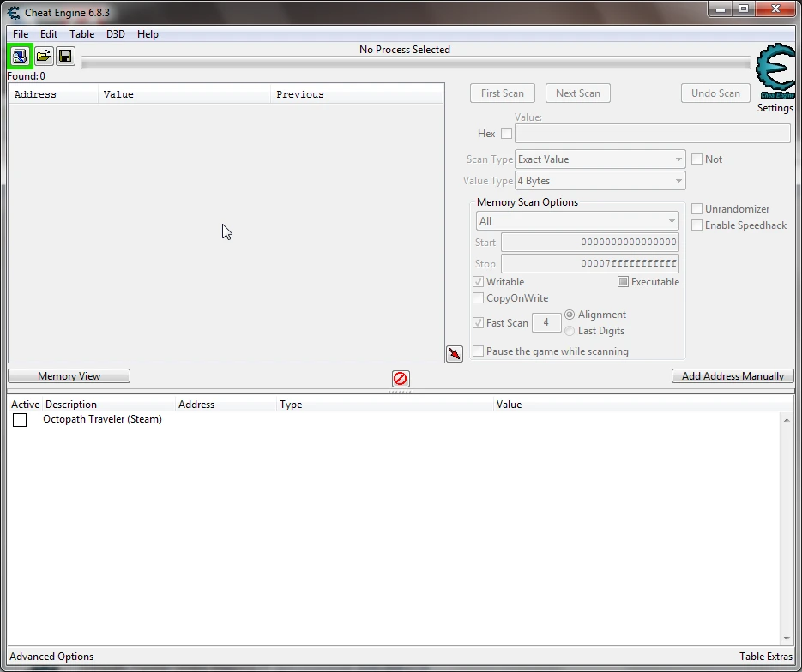The width and height of the screenshot is (802, 672).
Task: Clear the address list icon
Action: (401, 379)
